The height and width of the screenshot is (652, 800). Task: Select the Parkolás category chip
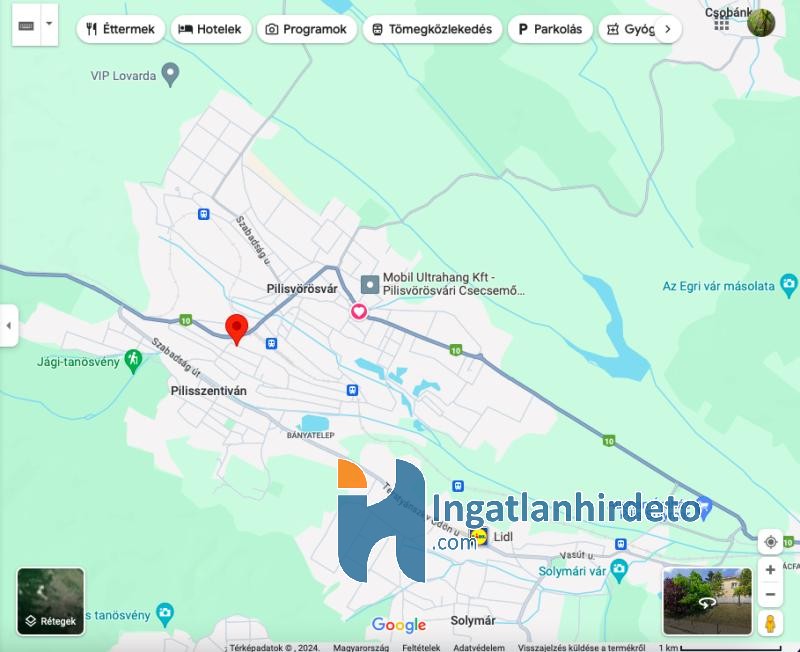click(x=550, y=29)
